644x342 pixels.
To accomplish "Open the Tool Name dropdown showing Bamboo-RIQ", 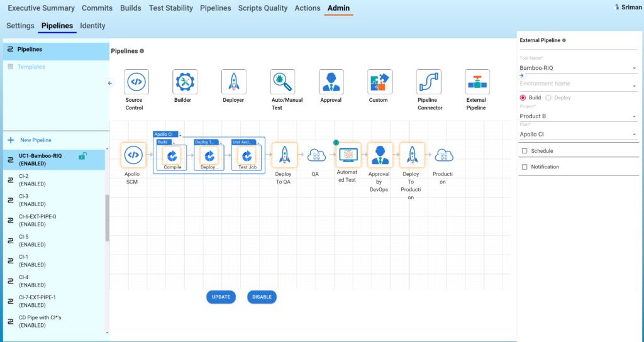I will click(579, 68).
